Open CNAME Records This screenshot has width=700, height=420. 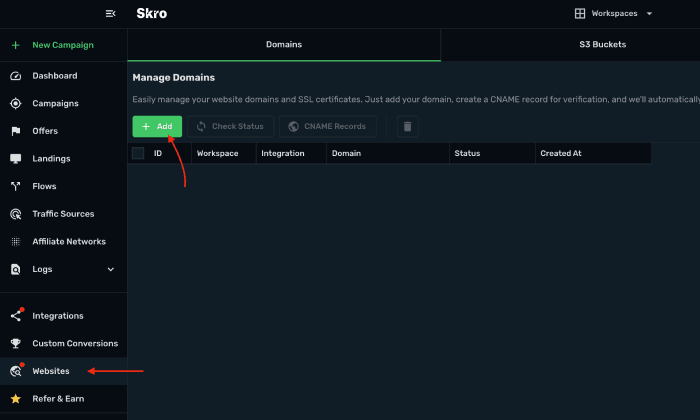pos(328,126)
